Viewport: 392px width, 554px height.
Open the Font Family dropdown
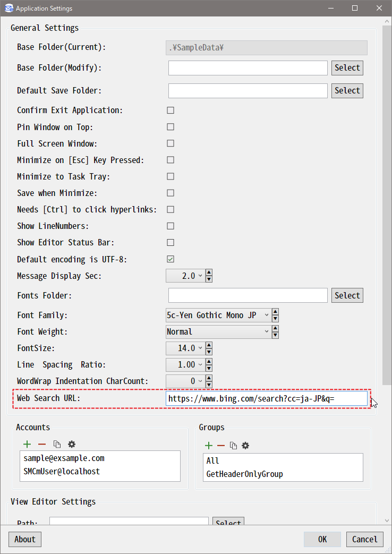[x=218, y=315]
